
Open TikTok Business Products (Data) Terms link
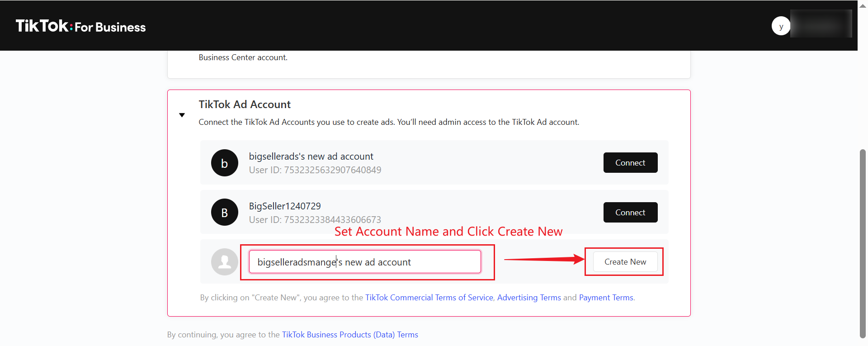pos(350,335)
